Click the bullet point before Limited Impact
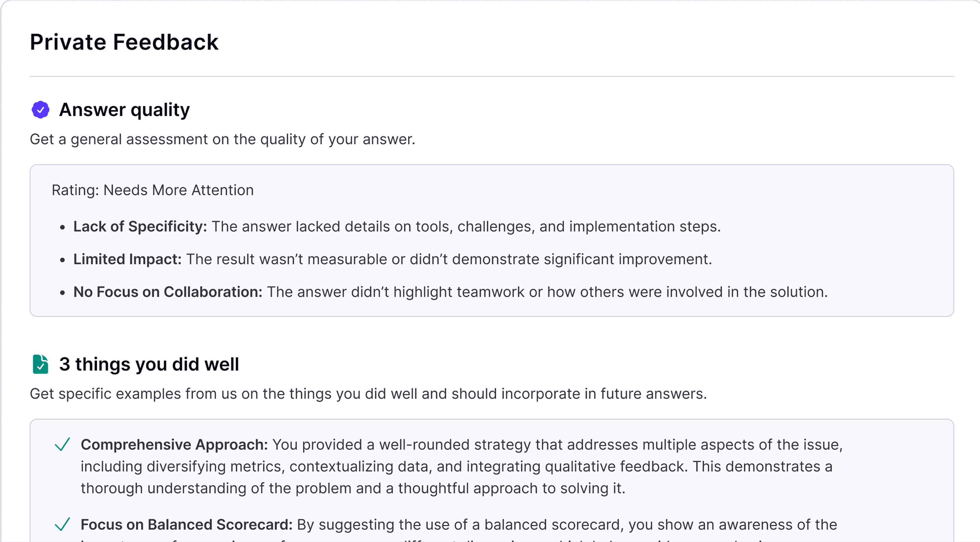980x542 pixels. coord(63,260)
